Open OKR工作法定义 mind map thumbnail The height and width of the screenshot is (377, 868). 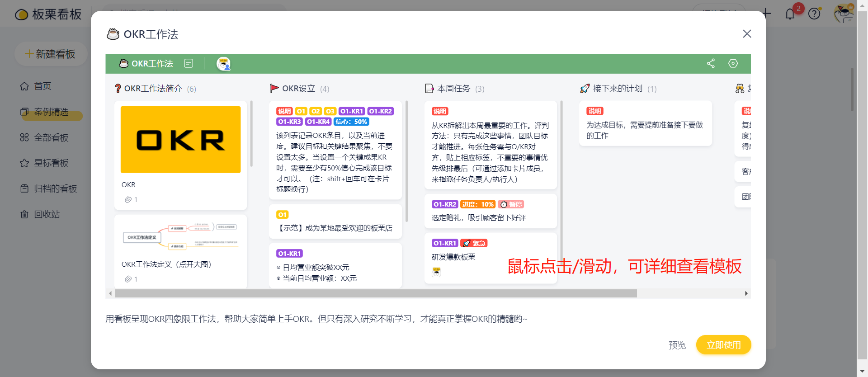[180, 237]
